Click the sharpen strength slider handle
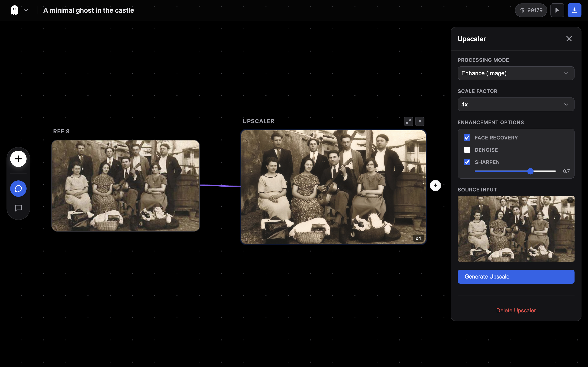This screenshot has width=588, height=367. point(530,171)
